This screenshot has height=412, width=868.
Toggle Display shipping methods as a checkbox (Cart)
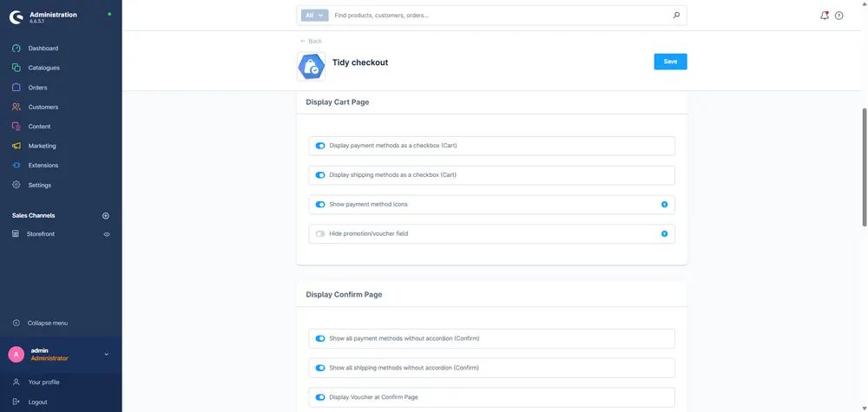coord(320,175)
